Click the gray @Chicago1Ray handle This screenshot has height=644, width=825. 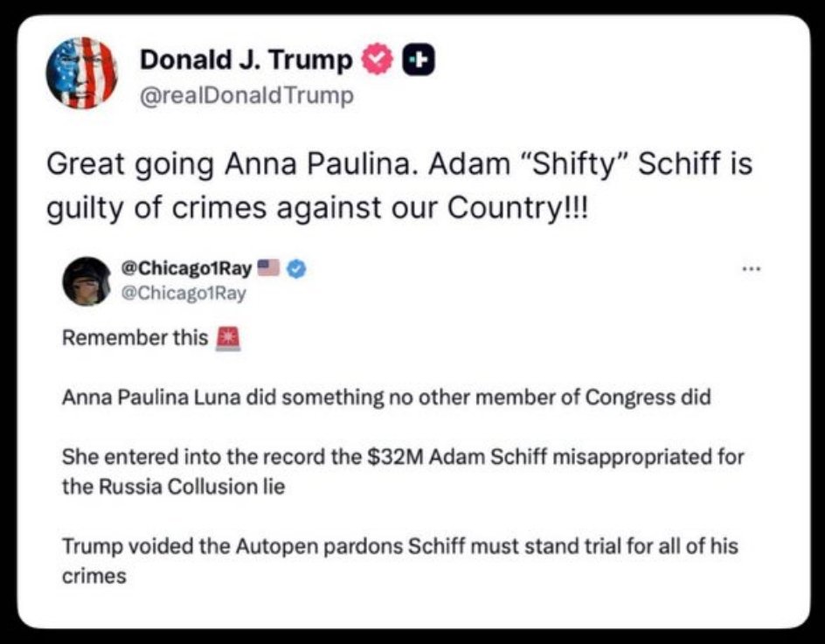pyautogui.click(x=186, y=294)
